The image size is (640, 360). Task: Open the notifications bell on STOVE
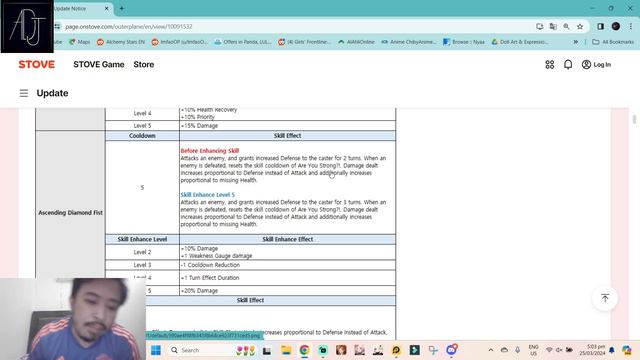568,64
